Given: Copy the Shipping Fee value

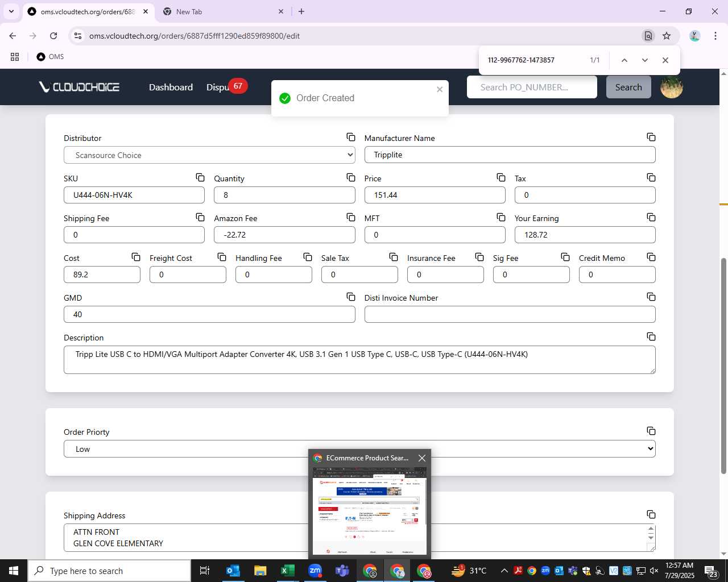Looking at the screenshot, I should coord(200,218).
